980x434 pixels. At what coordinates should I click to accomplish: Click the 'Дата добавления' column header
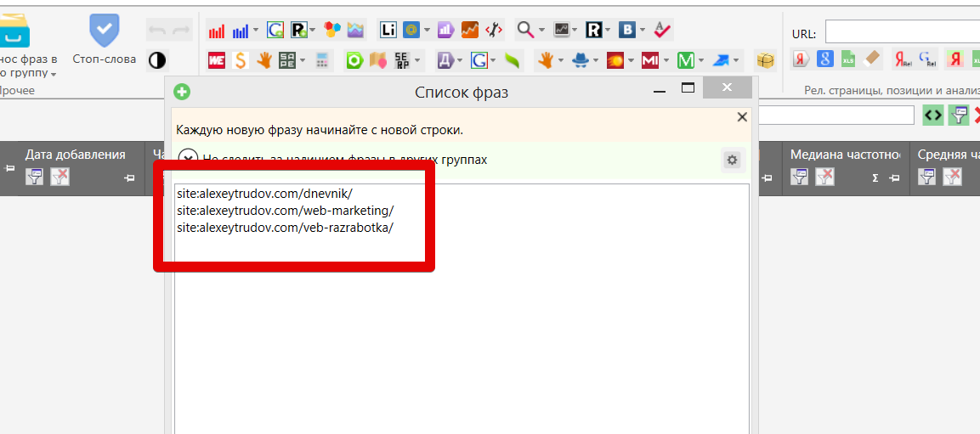click(x=76, y=155)
